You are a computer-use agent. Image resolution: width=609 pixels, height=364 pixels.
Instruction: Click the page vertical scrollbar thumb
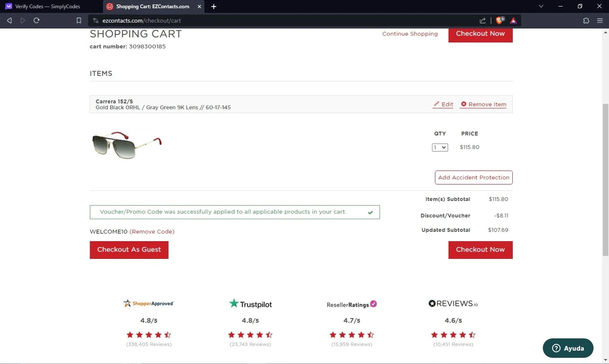[605, 180]
